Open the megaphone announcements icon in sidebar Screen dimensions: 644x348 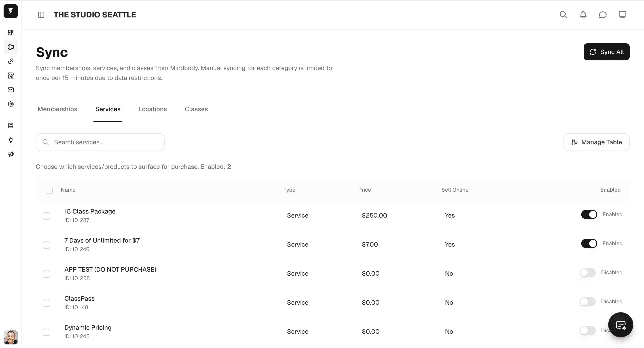pos(11,154)
